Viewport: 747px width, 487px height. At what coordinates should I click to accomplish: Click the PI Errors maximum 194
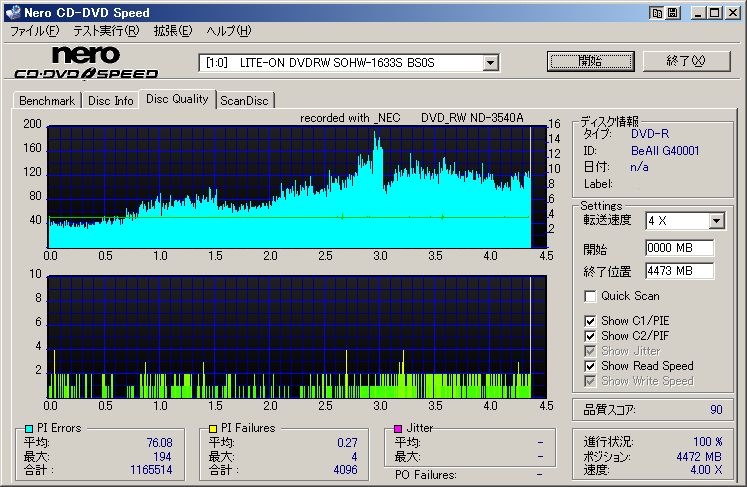162,457
